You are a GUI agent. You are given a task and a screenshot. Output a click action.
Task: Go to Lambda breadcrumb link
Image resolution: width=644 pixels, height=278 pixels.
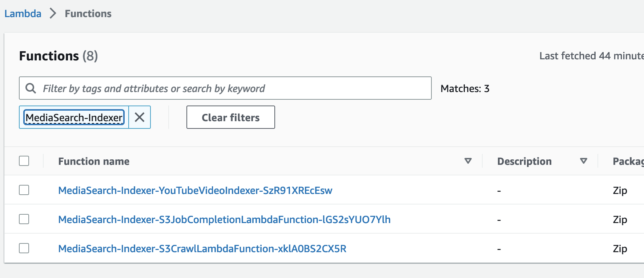pos(23,13)
